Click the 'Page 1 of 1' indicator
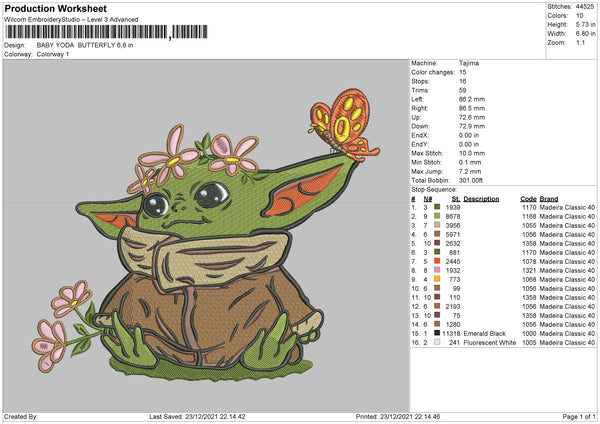Viewport: 600px width, 424px height. [x=579, y=416]
